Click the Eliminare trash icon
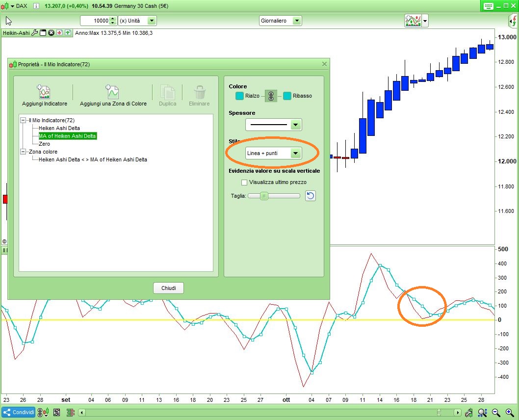The height and width of the screenshot is (420, 519). pos(200,92)
